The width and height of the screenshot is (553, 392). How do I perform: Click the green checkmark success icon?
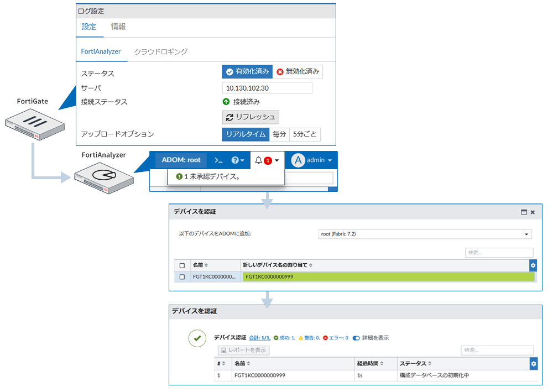click(x=197, y=338)
